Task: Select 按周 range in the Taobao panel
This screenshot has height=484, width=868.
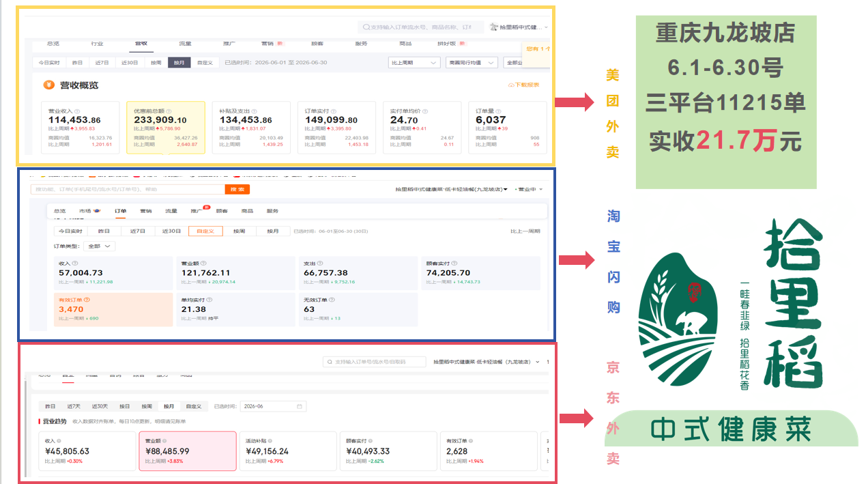Action: (x=239, y=231)
